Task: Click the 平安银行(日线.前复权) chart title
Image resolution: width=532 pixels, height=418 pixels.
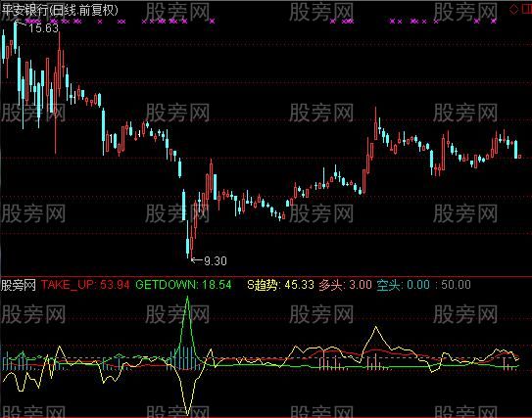Action: pos(60,10)
